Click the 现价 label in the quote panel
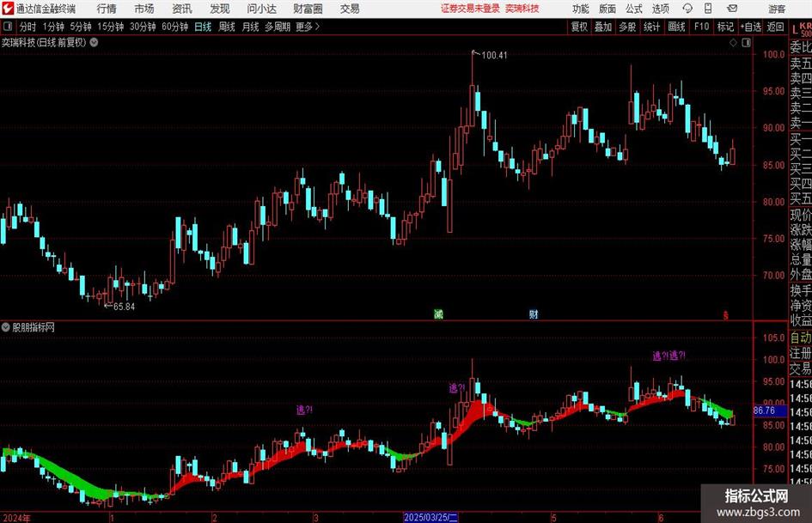The height and width of the screenshot is (523, 812). (801, 215)
